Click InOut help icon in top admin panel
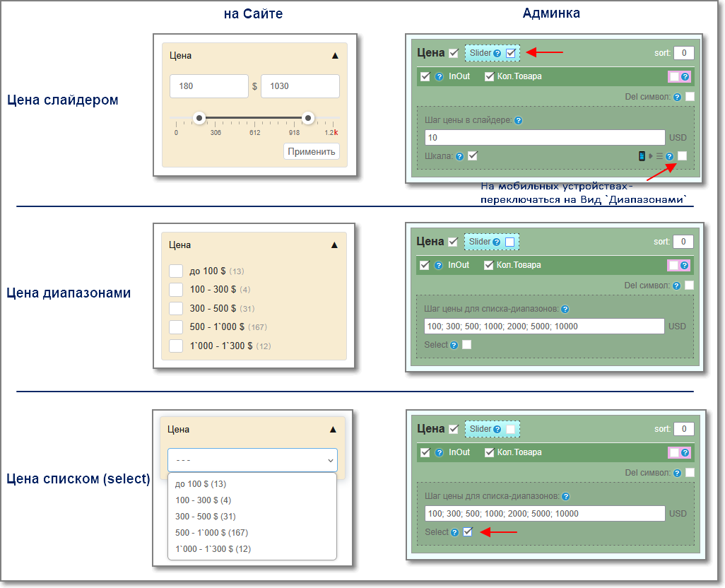The width and height of the screenshot is (725, 588). tap(439, 76)
